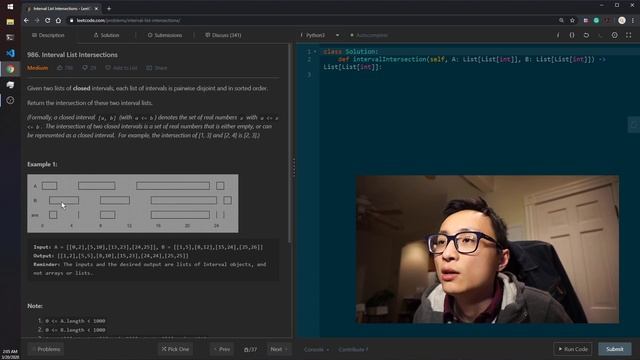The height and width of the screenshot is (360, 640).
Task: Click the green Grammarly extension icon
Action: coord(596,20)
